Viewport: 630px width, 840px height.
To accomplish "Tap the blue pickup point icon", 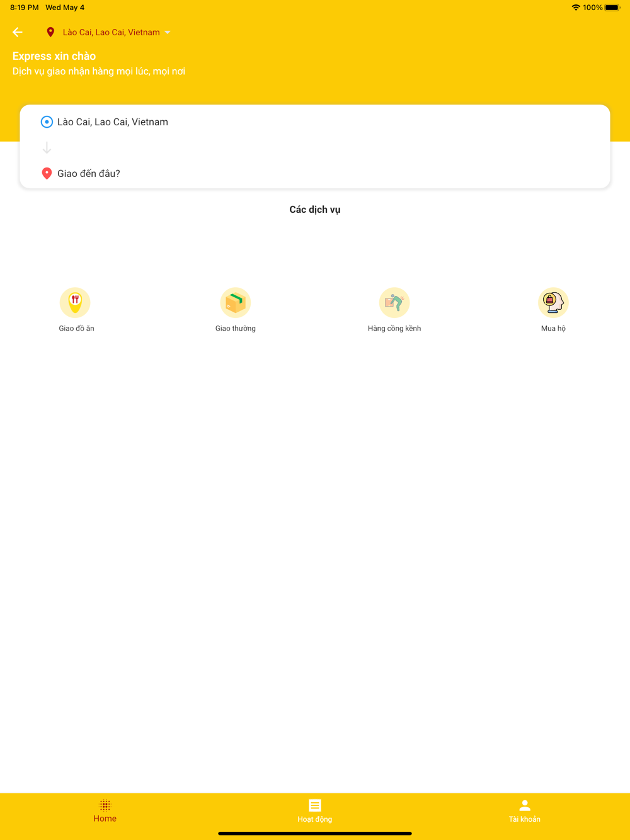I will click(47, 122).
